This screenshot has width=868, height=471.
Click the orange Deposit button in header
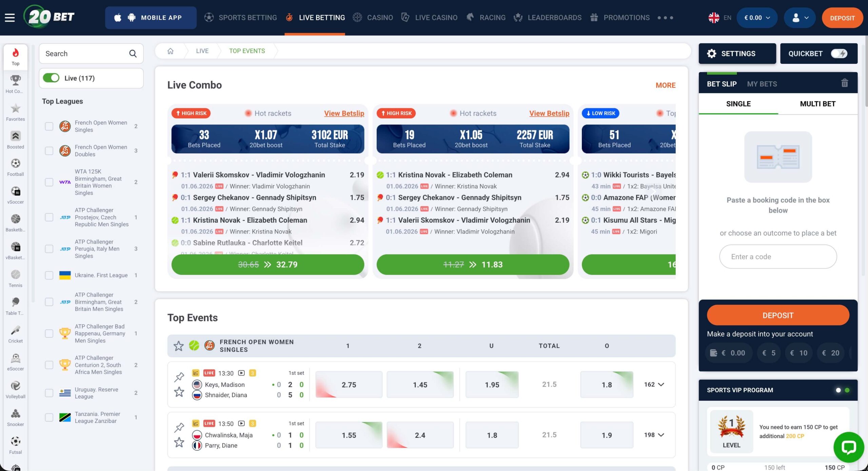842,18
